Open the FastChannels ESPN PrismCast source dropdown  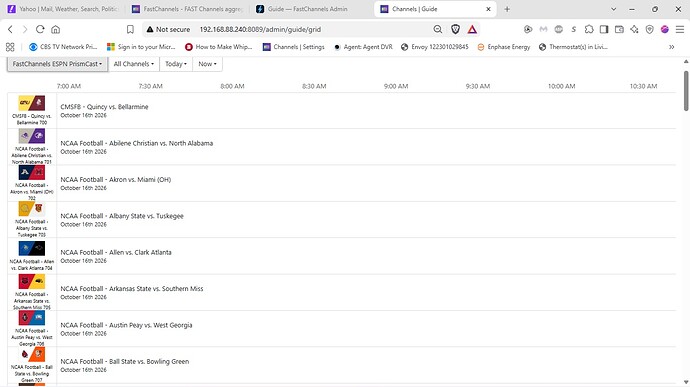point(57,64)
